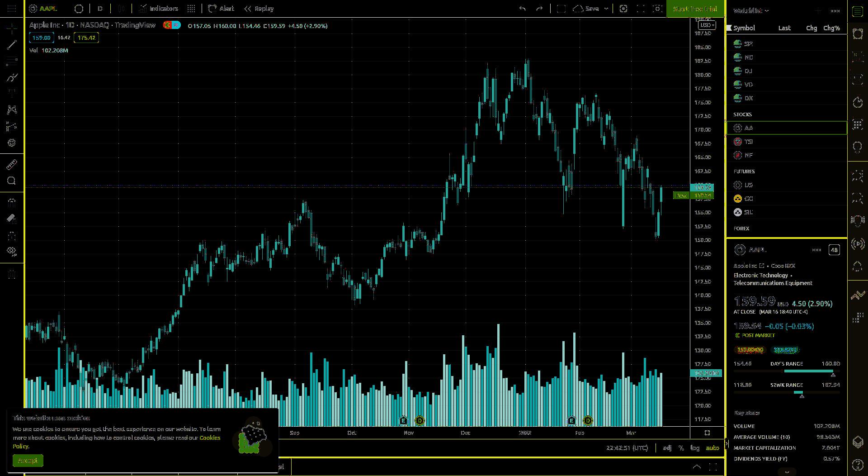
Task: Expand the Save dropdown arrow
Action: (x=606, y=9)
